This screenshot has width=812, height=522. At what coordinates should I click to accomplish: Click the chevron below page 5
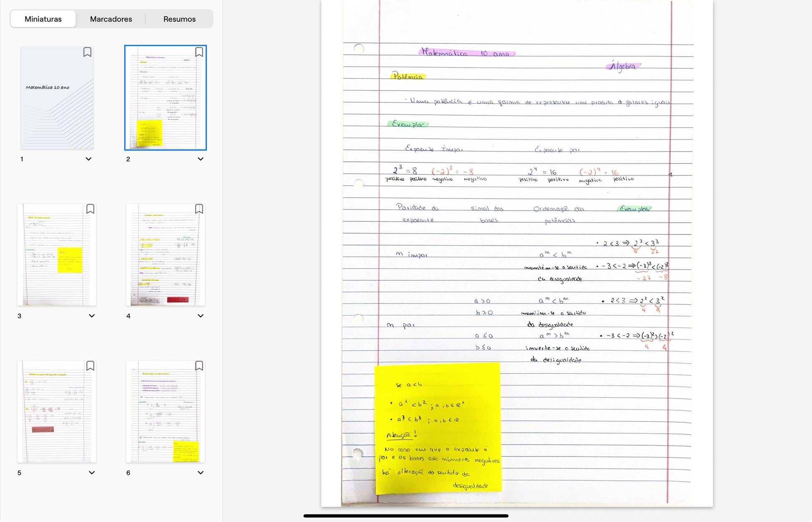(x=92, y=472)
